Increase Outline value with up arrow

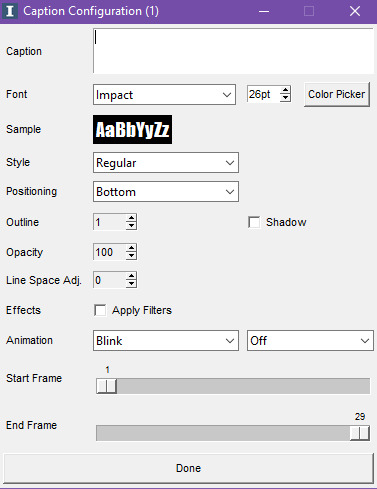(131, 218)
